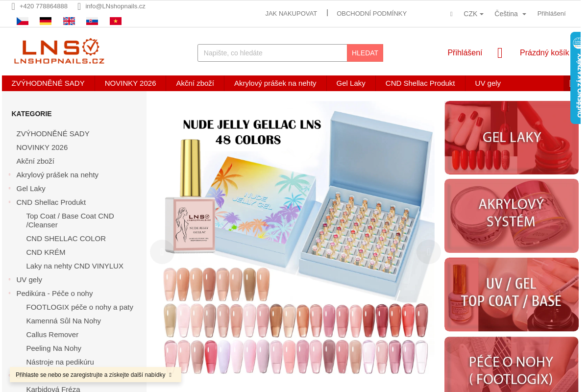Open the Prázdný košík cart link
Image resolution: width=588 pixels, height=392 pixels.
[544, 53]
